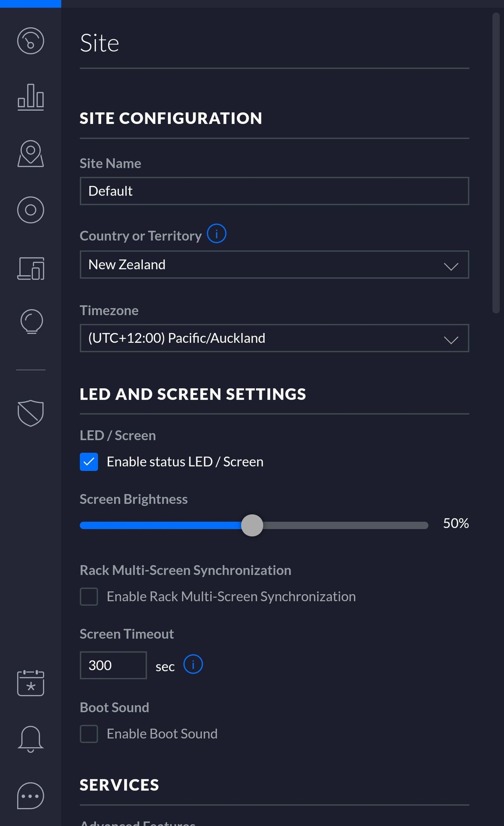Image resolution: width=504 pixels, height=826 pixels.
Task: Open the Devices circle icon
Action: point(31,210)
